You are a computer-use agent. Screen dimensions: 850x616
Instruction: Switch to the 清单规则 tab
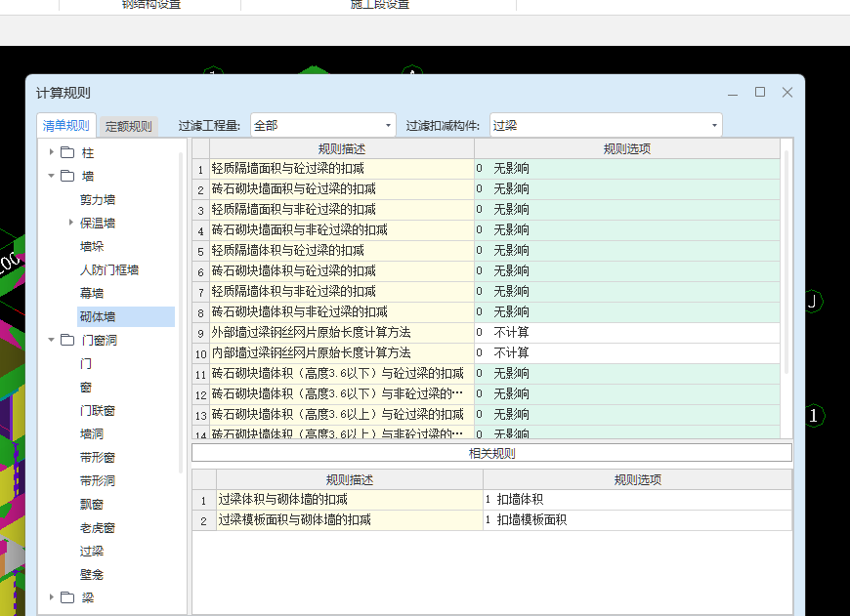(66, 125)
